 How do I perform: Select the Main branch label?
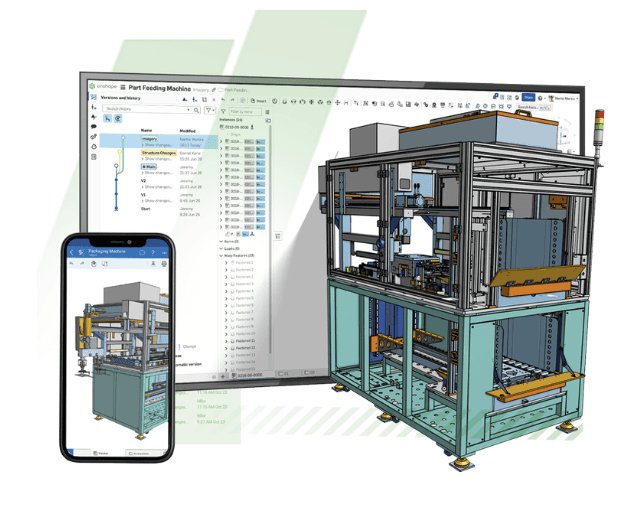[149, 166]
